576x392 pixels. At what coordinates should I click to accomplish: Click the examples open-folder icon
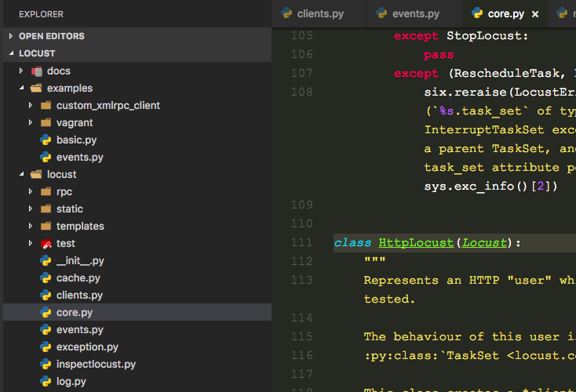[x=36, y=88]
